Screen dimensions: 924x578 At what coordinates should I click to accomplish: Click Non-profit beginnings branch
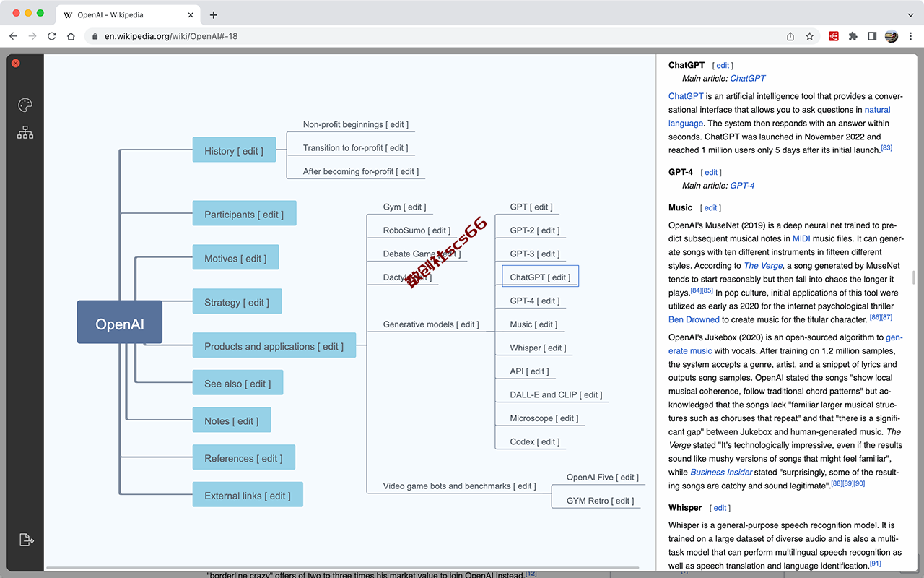pos(355,124)
